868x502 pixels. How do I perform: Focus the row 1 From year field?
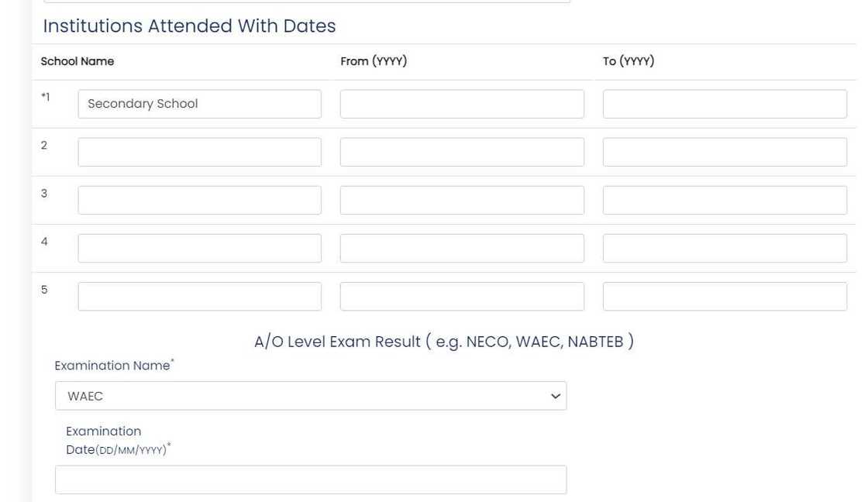click(462, 104)
